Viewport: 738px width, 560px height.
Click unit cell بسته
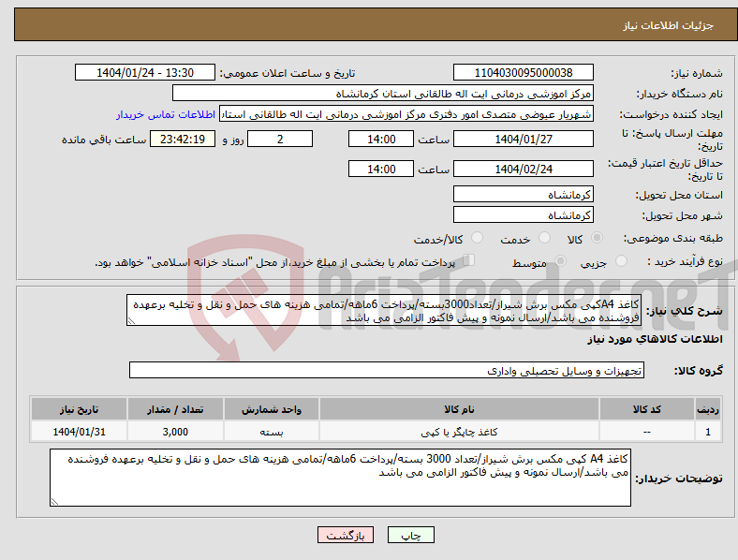click(x=272, y=432)
